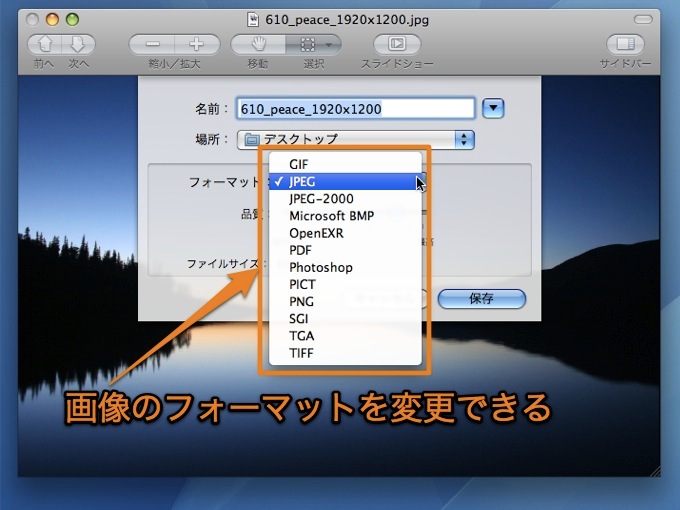Select the hand Move tool
680x510 pixels.
tap(258, 44)
